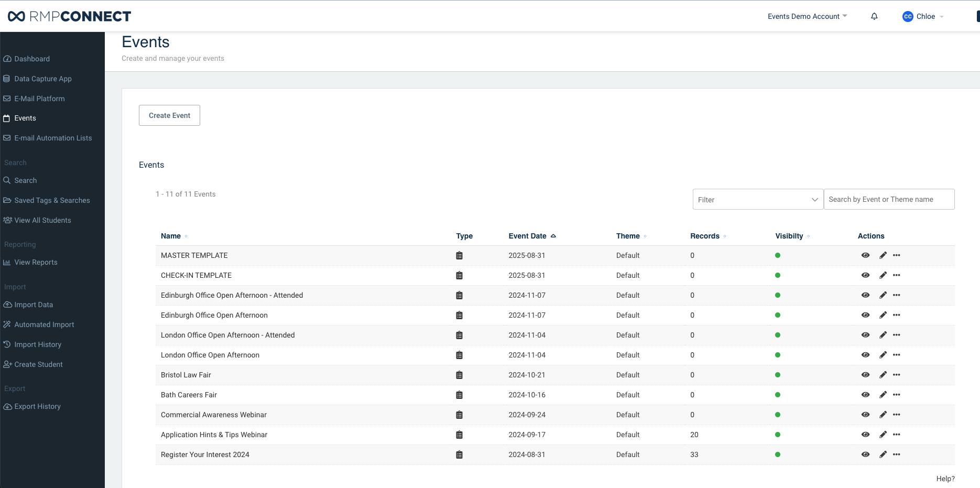Viewport: 980px width, 488px height.
Task: Click eye icon for London Office Open Afternoon row
Action: (x=865, y=355)
